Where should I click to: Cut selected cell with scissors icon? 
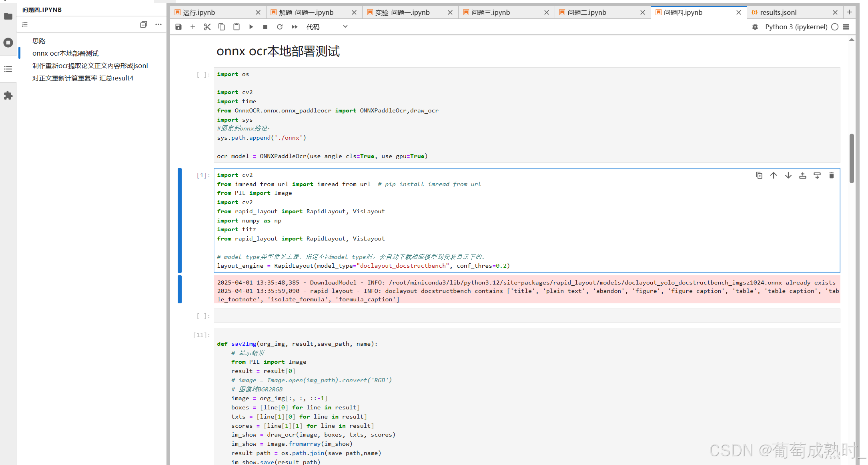207,27
